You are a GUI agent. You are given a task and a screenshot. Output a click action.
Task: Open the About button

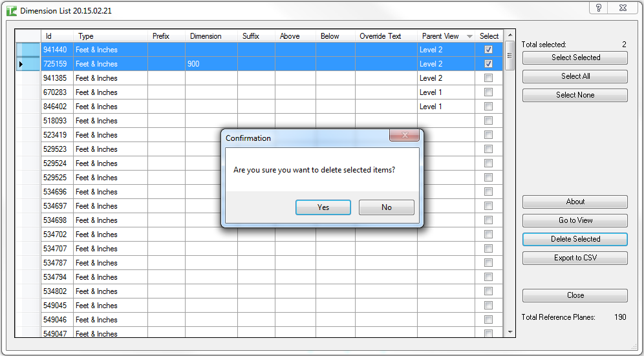click(x=574, y=202)
